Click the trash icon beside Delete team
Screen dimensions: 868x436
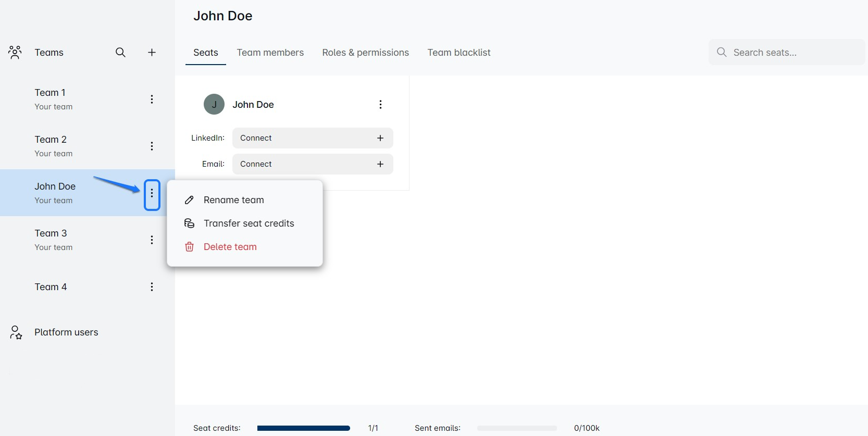190,247
